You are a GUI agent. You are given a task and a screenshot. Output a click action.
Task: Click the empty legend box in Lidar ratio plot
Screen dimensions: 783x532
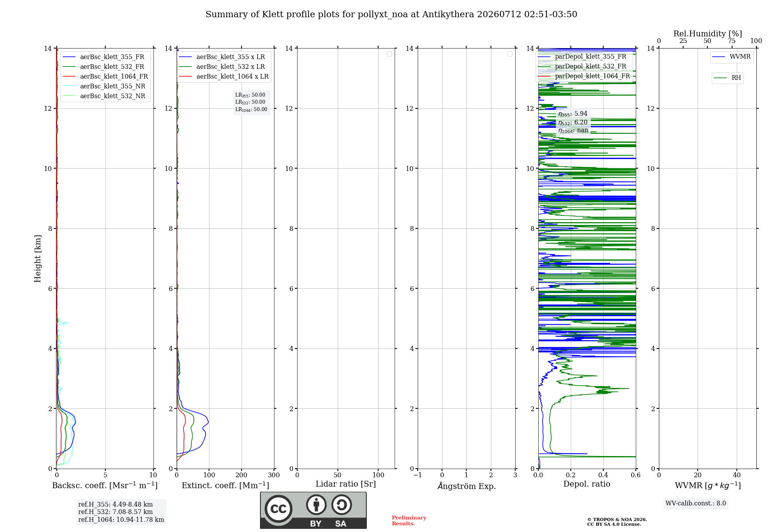(x=389, y=54)
